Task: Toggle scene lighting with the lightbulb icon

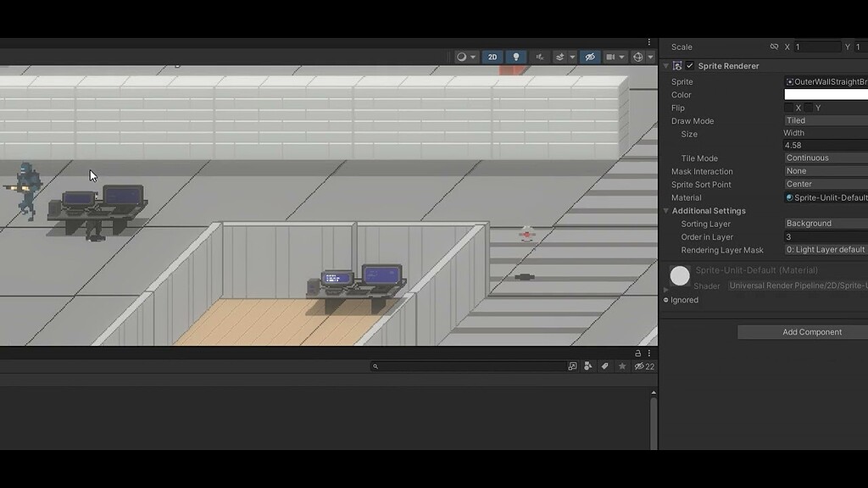Action: point(517,58)
